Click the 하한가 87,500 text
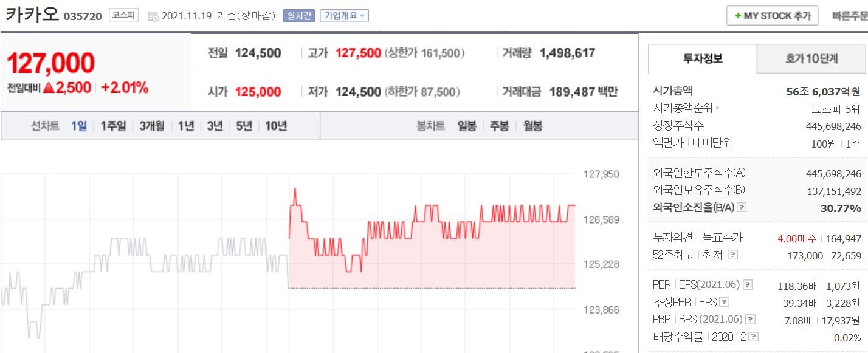The image size is (868, 353). [422, 92]
